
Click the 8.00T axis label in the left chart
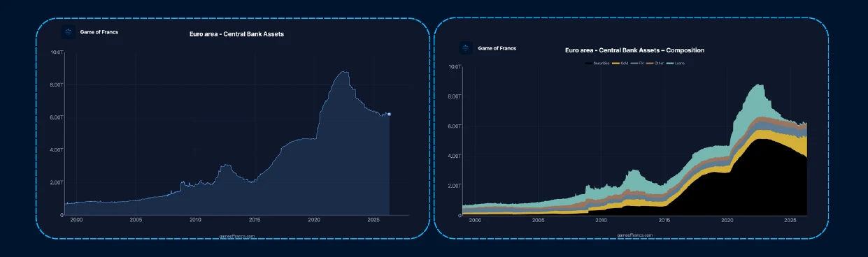click(57, 85)
